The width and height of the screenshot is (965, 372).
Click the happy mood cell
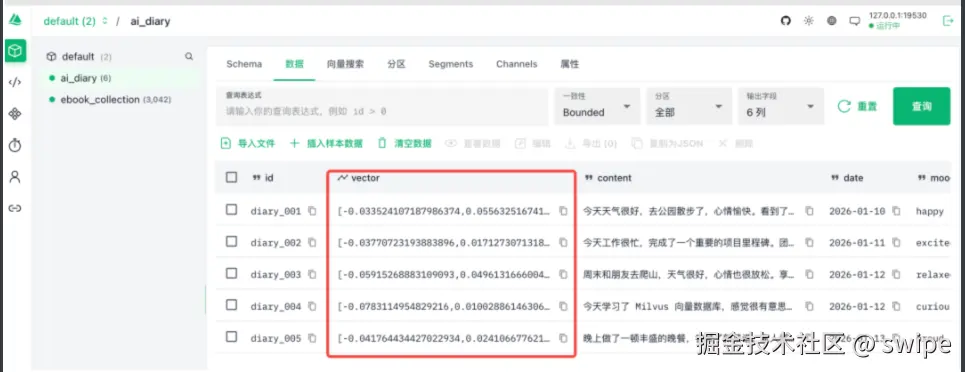coord(929,211)
